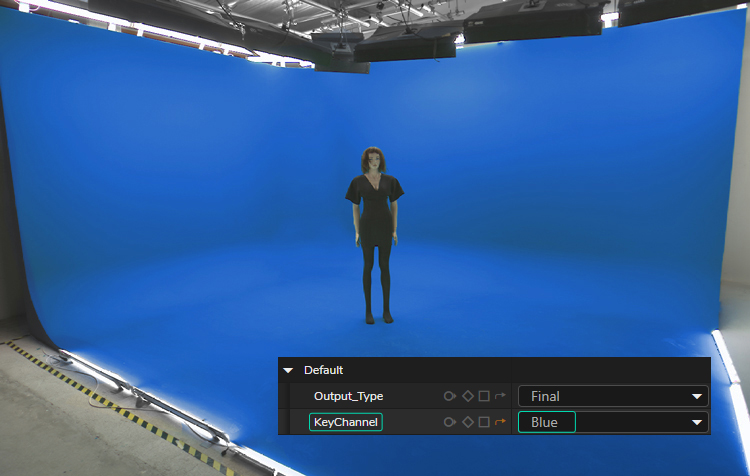Click the orange KeyChannel reset arrow
Image resolution: width=750 pixels, height=476 pixels.
pyautogui.click(x=500, y=422)
